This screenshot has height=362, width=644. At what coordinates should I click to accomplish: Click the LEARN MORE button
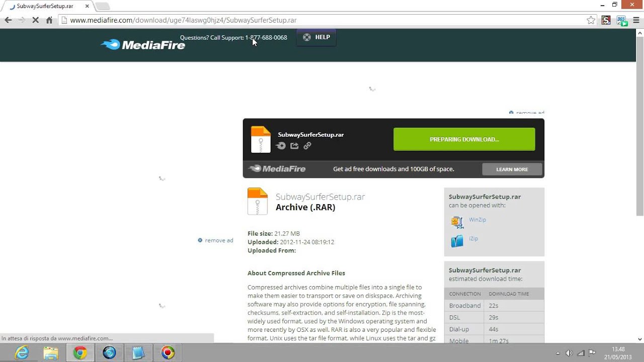click(x=512, y=169)
